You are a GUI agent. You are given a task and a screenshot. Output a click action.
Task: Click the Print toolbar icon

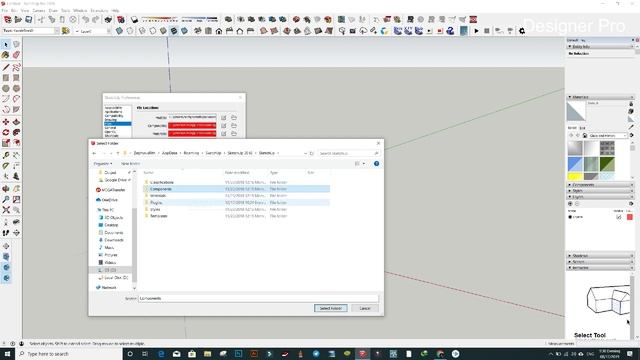108,19
